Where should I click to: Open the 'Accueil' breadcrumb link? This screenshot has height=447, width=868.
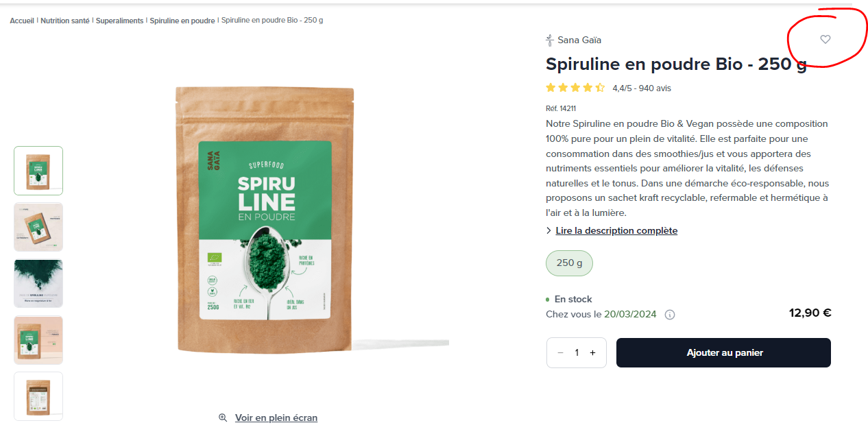pyautogui.click(x=22, y=21)
